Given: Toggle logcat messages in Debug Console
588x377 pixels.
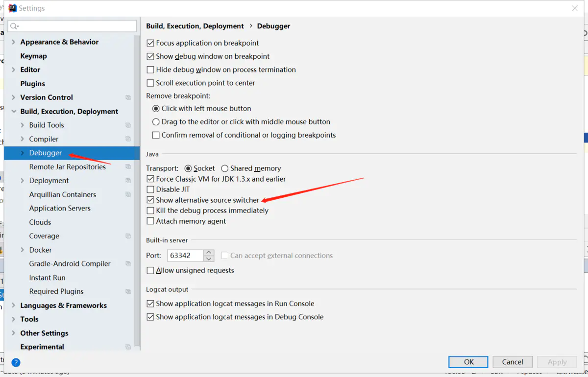Looking at the screenshot, I should click(150, 317).
